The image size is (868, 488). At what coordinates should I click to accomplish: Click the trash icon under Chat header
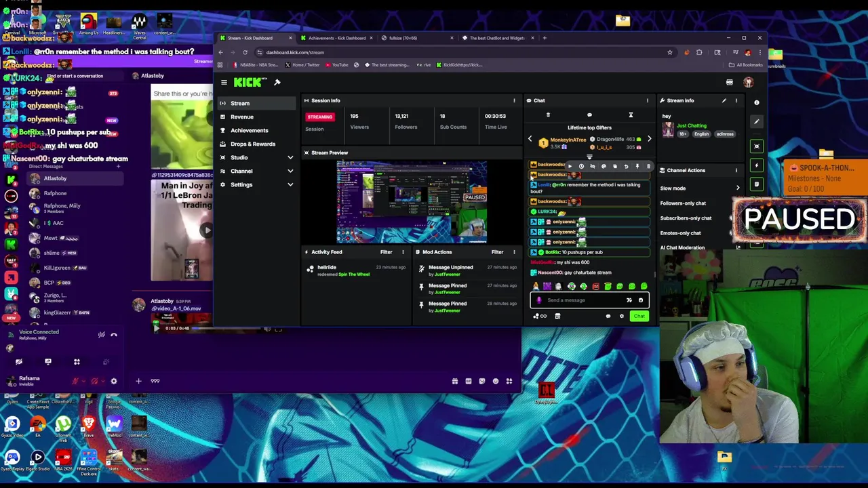(548, 115)
